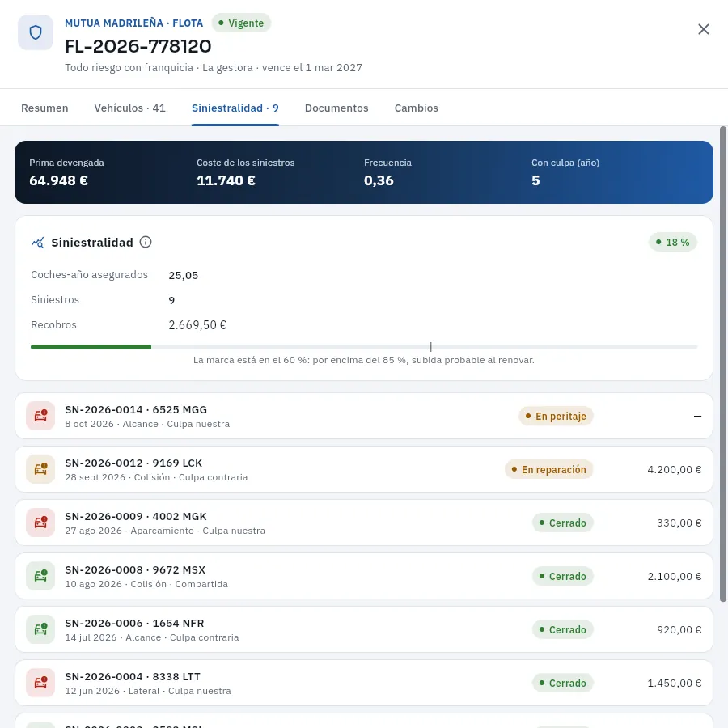The height and width of the screenshot is (728, 728).
Task: Close the policy detail panel
Action: (704, 29)
